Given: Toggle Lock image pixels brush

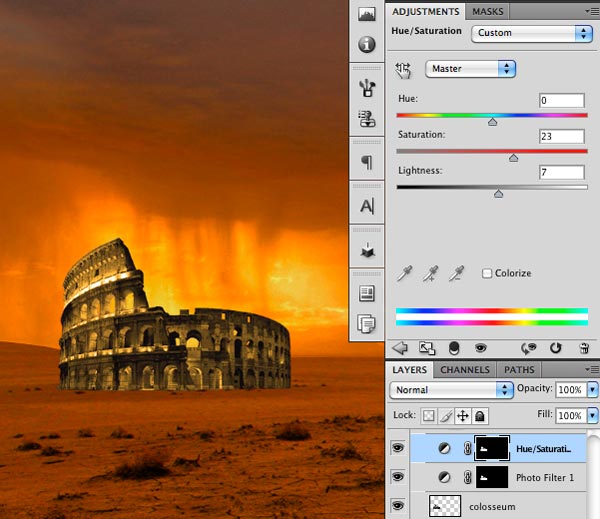Looking at the screenshot, I should click(446, 416).
